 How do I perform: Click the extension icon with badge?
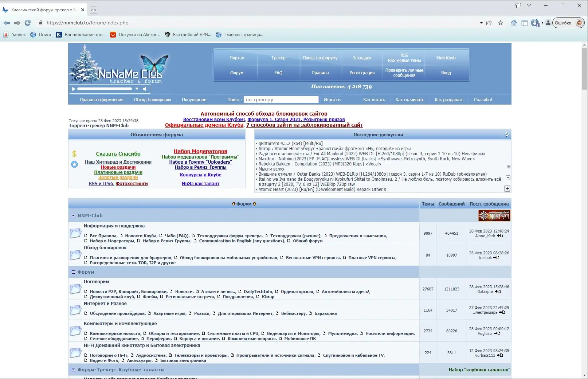point(535,23)
